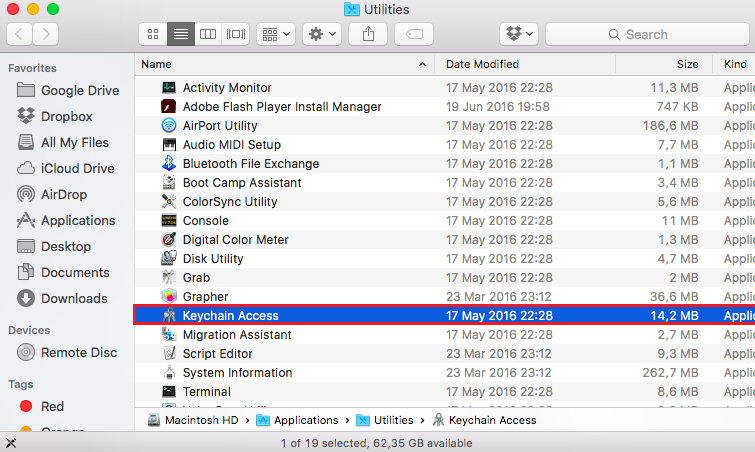755x452 pixels.
Task: Switch to Cover Flow view
Action: (235, 34)
